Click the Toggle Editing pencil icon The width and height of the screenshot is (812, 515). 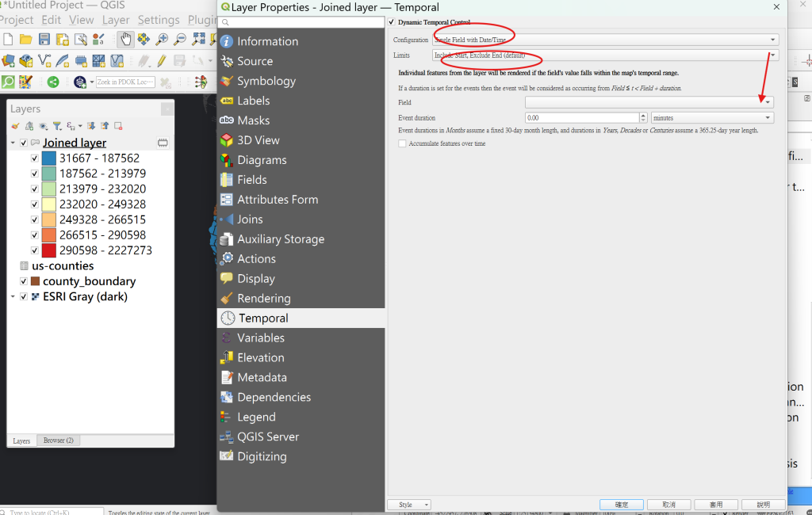[x=162, y=61]
